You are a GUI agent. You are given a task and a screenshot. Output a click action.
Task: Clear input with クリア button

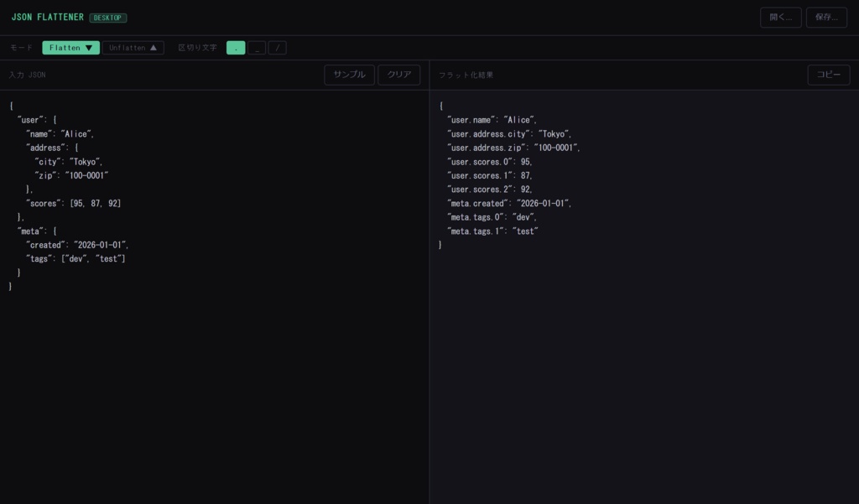click(x=398, y=75)
